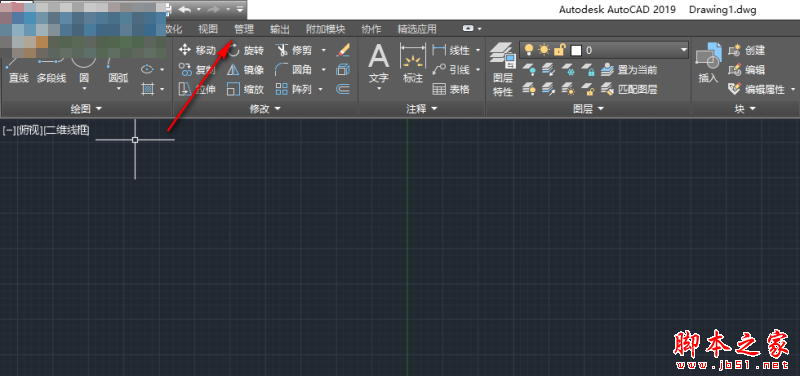Image resolution: width=800 pixels, height=376 pixels.
Task: Click the Offset tool icon
Action: coord(343,89)
